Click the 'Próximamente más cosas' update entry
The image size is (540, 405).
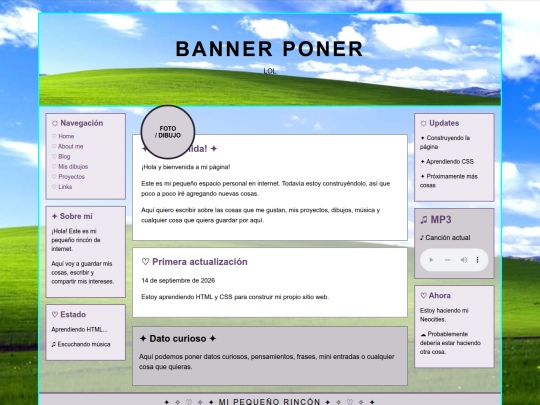coord(449,181)
